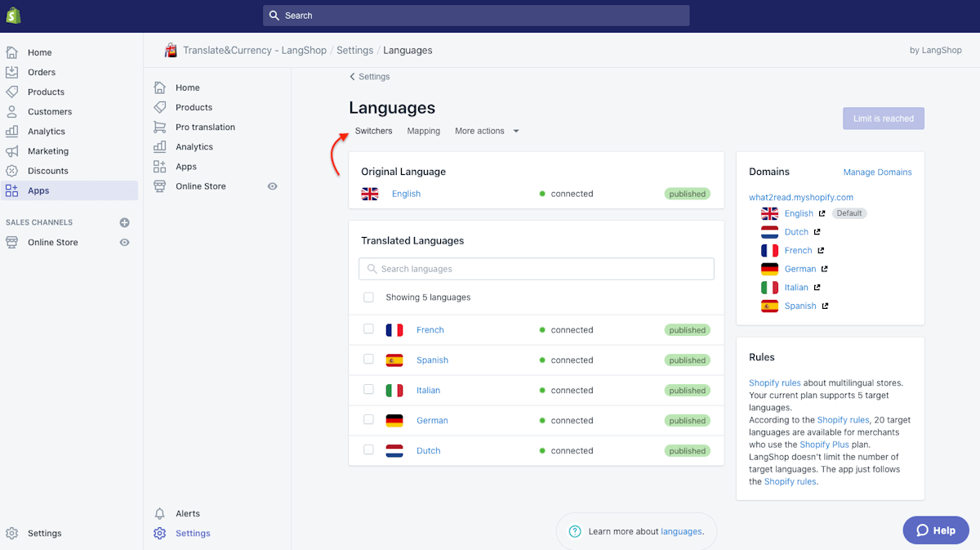Open the Alerts bell icon
Image resolution: width=980 pixels, height=550 pixels.
(159, 513)
